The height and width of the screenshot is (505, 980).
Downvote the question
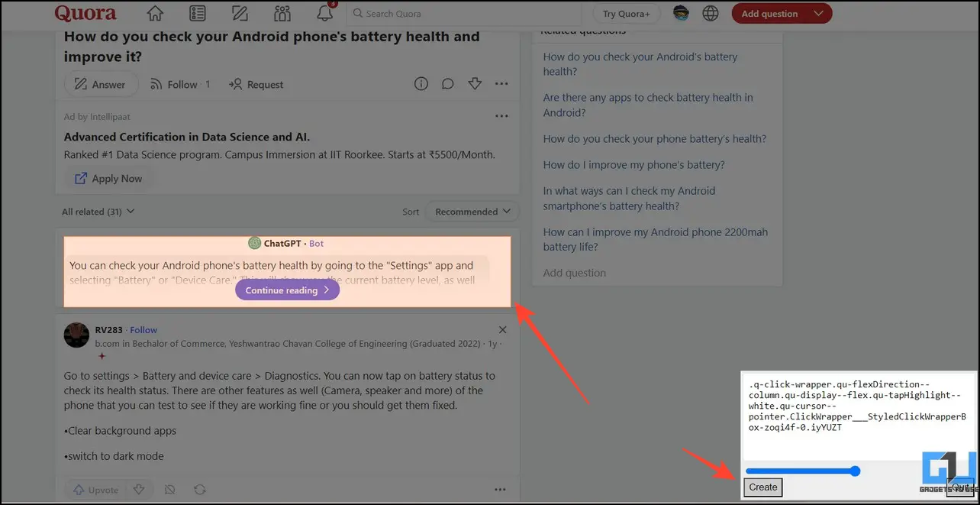475,84
